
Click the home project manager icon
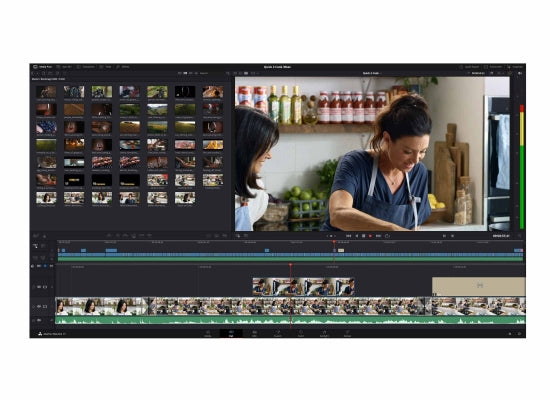(x=510, y=334)
